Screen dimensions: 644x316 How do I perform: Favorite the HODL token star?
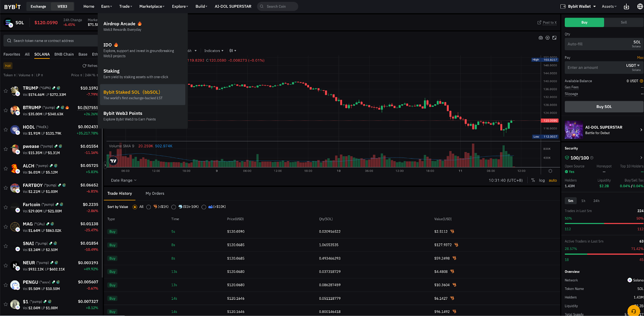point(6,129)
